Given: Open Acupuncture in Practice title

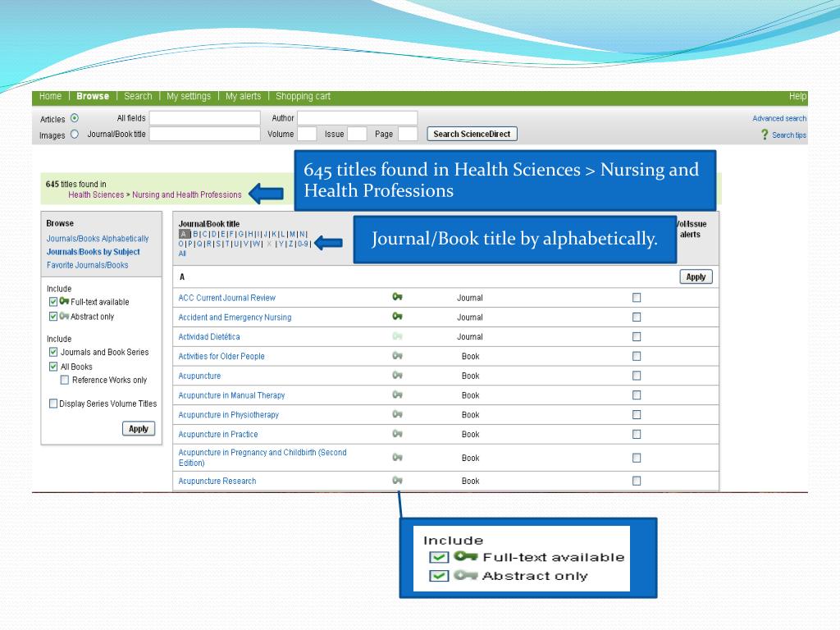Looking at the screenshot, I should point(218,434).
